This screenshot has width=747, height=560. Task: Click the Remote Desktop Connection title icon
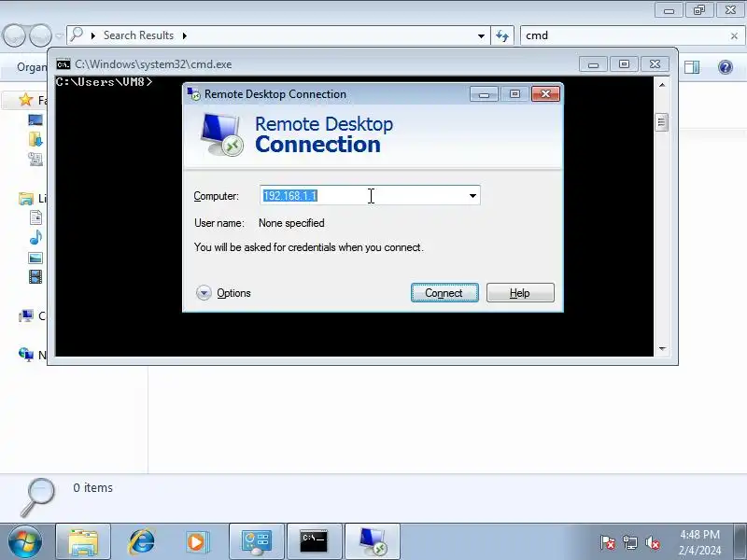tap(193, 94)
